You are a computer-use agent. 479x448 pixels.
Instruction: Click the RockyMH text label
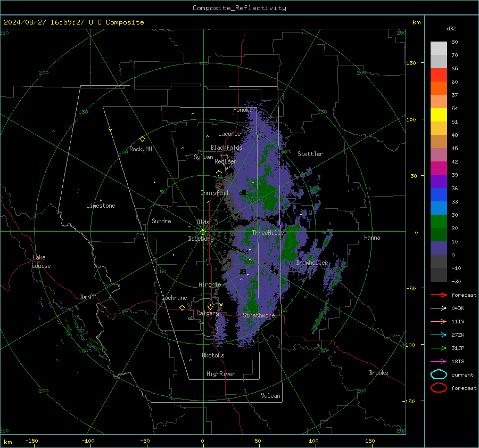tap(141, 149)
